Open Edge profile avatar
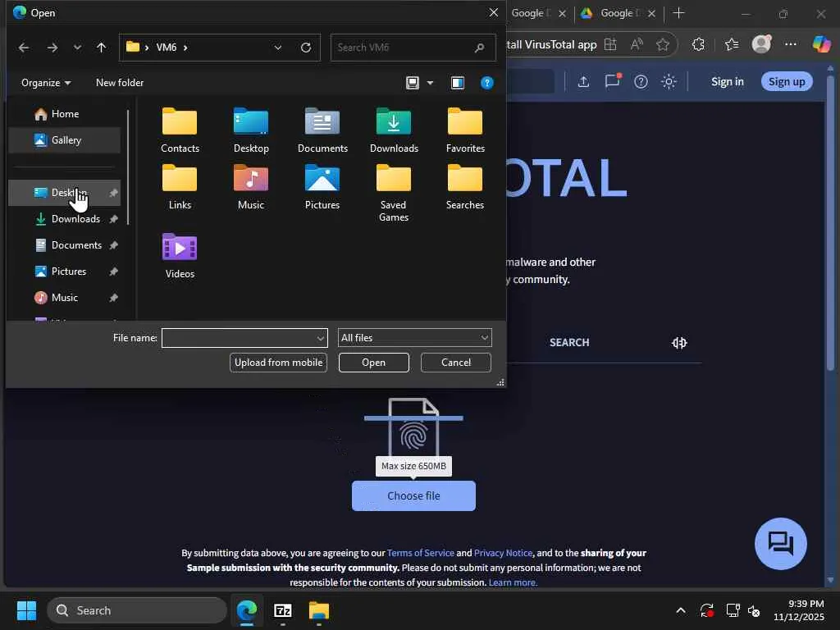 (x=761, y=44)
